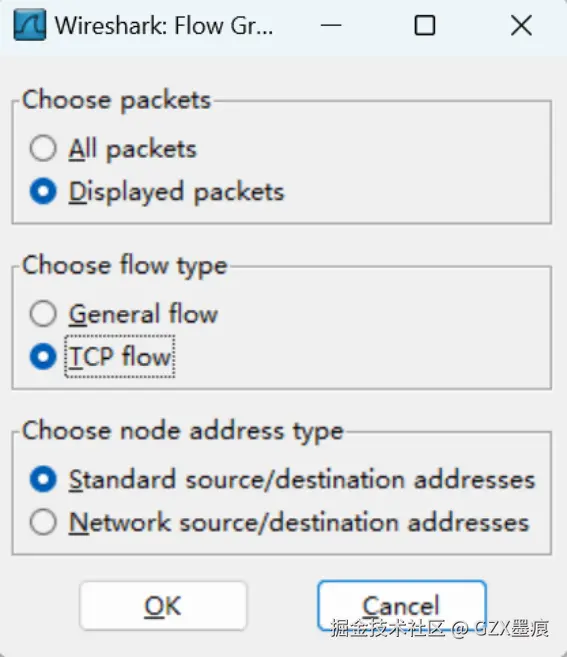Screen dimensions: 567x657
Task: Click the "Choose flow type" group heading
Action: pyautogui.click(x=125, y=266)
